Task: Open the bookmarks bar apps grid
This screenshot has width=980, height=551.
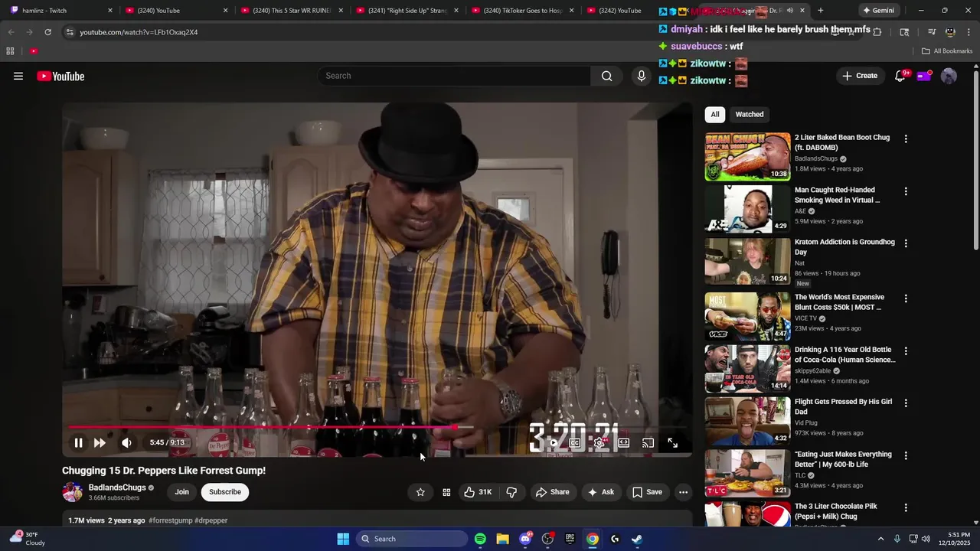Action: (x=10, y=51)
